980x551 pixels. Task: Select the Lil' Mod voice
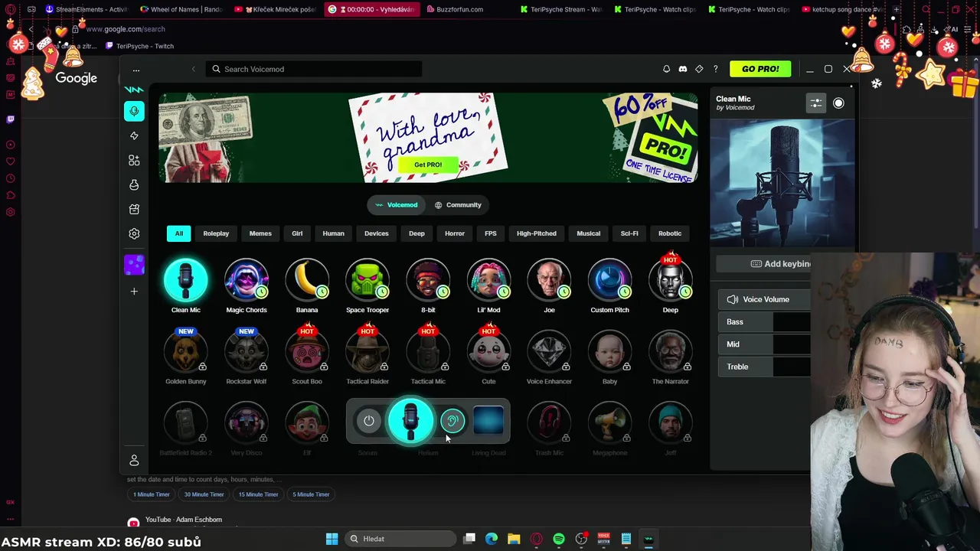(x=488, y=280)
